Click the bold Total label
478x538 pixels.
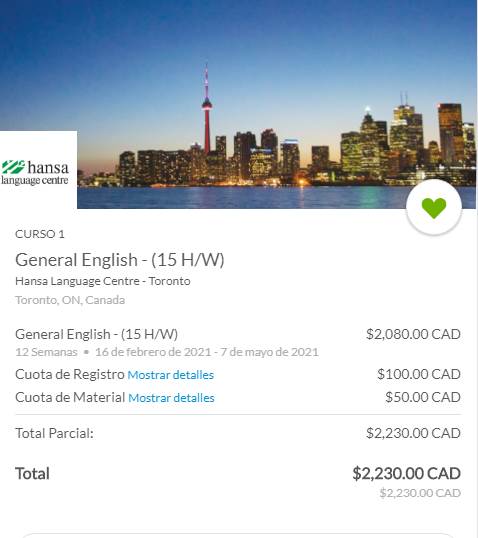point(32,473)
